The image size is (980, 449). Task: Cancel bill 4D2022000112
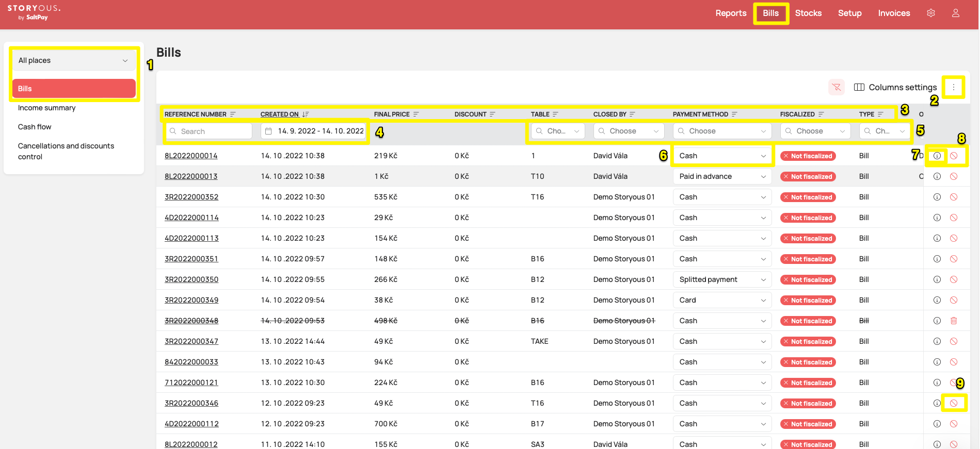[954, 424]
